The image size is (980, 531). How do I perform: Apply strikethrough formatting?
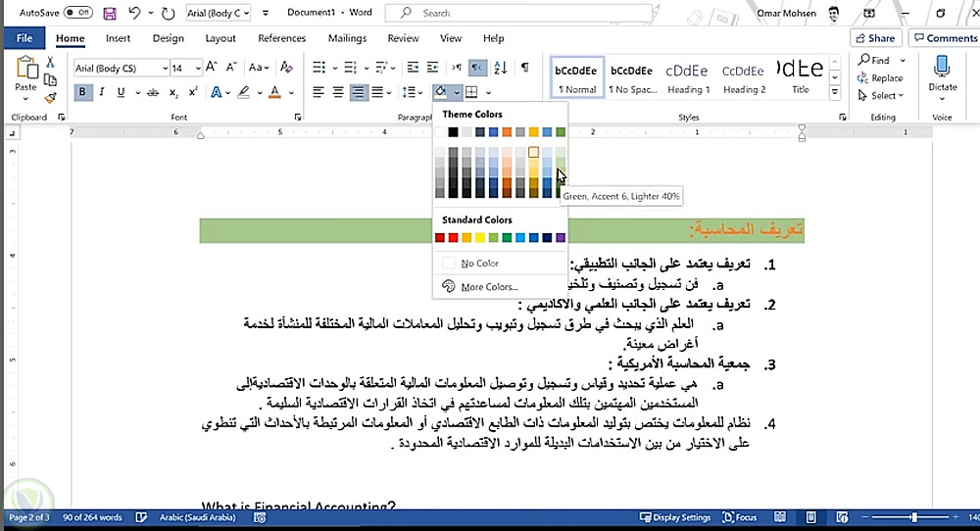153,92
